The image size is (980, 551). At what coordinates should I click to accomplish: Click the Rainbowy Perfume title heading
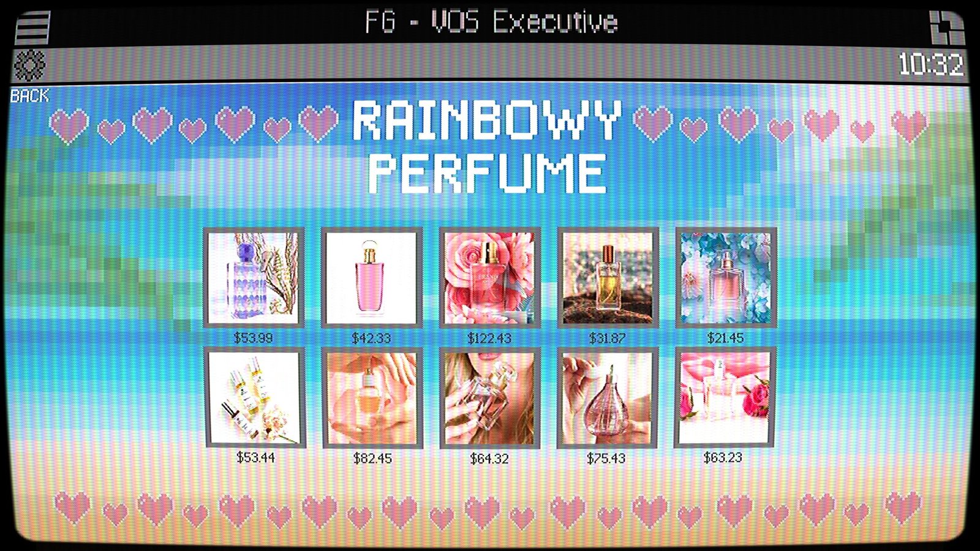488,148
